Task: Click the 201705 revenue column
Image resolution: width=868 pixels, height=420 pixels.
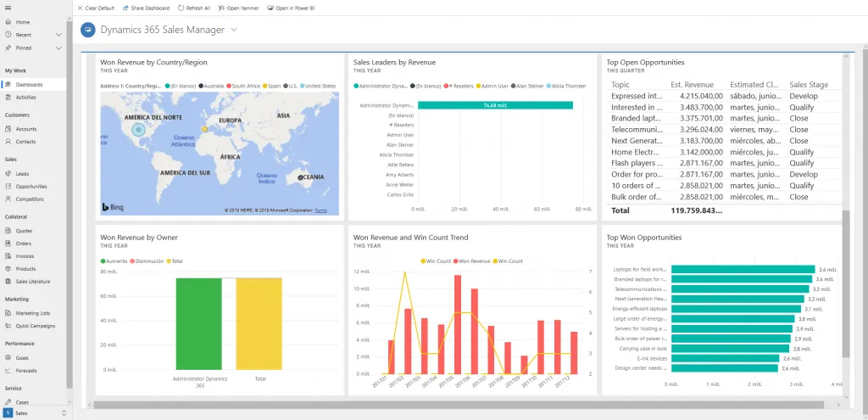Action: (458, 324)
